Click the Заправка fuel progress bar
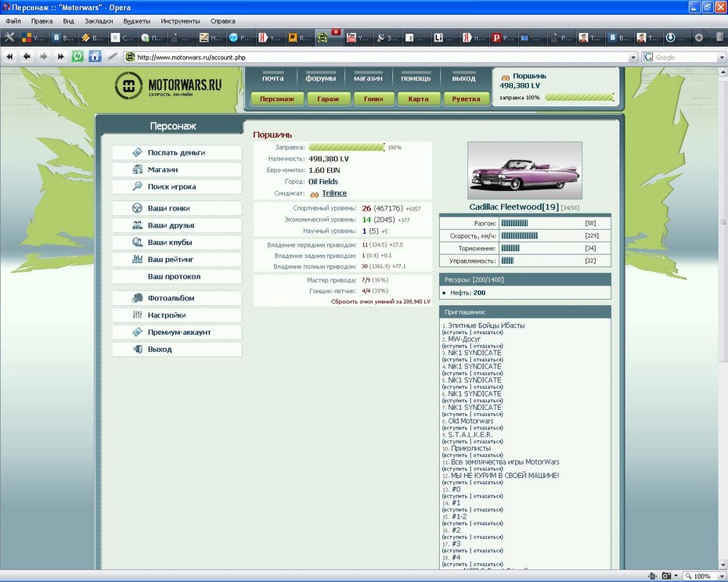The image size is (728, 582). pos(346,147)
